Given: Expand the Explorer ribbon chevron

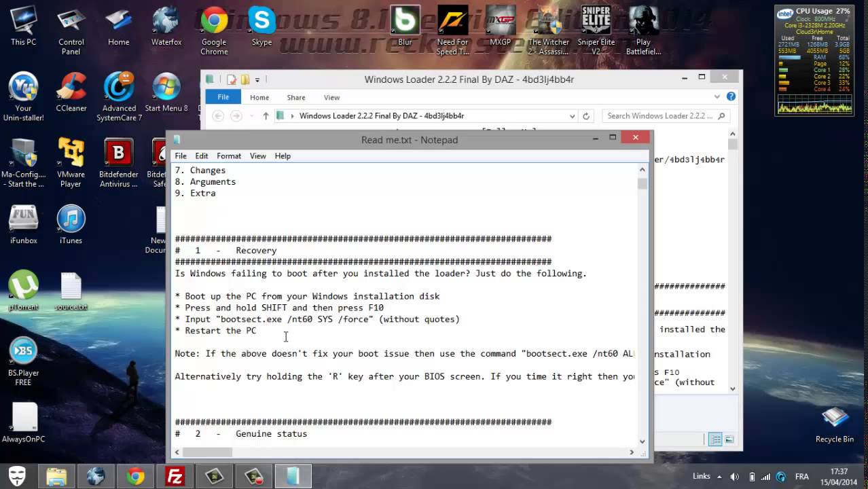Looking at the screenshot, I should click(x=717, y=96).
